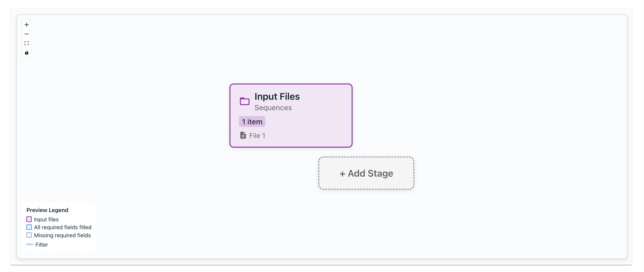
Task: Click the plus icon inside Add Stage
Action: 342,173
